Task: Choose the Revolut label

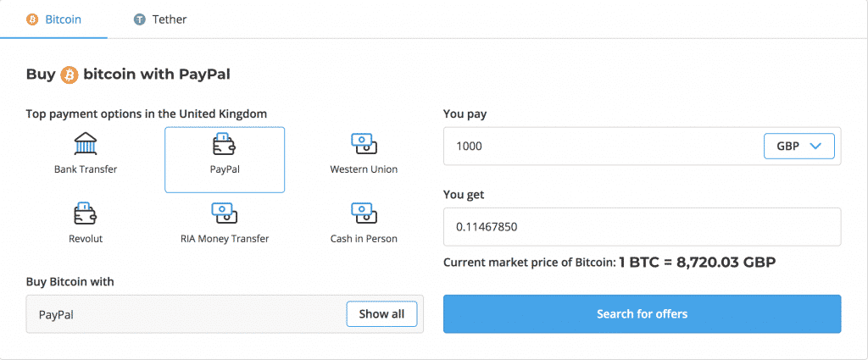Action: click(86, 239)
